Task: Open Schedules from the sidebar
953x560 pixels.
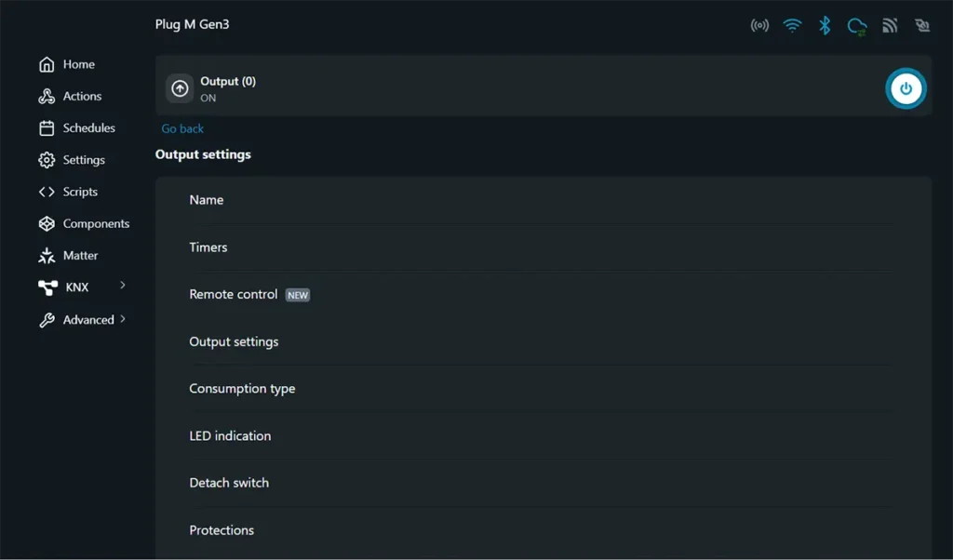Action: coord(88,128)
